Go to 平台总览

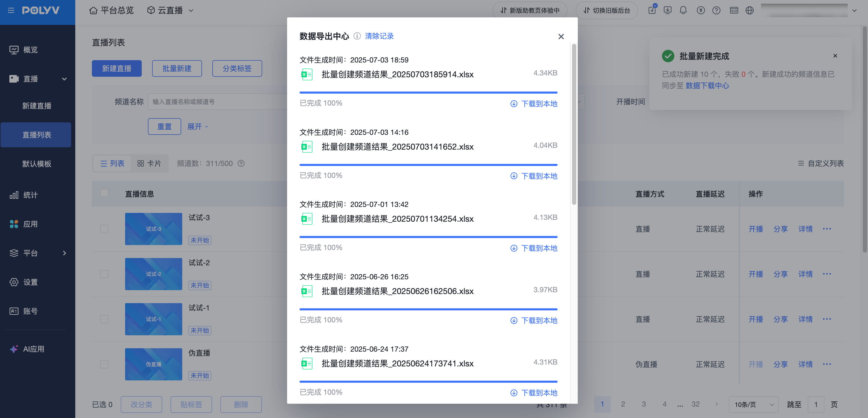(112, 10)
